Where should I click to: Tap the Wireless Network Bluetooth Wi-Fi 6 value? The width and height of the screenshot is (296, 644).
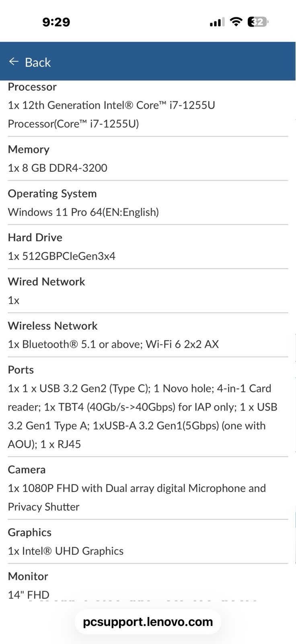click(113, 344)
